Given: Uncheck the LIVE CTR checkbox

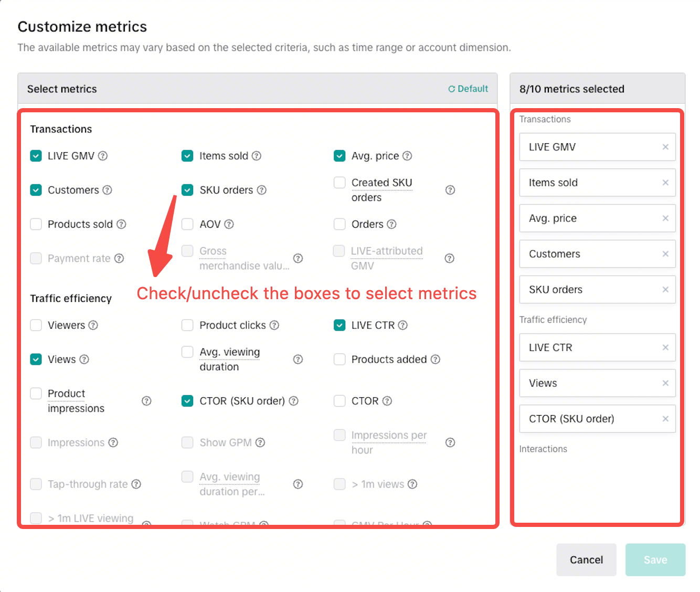Looking at the screenshot, I should pos(340,325).
